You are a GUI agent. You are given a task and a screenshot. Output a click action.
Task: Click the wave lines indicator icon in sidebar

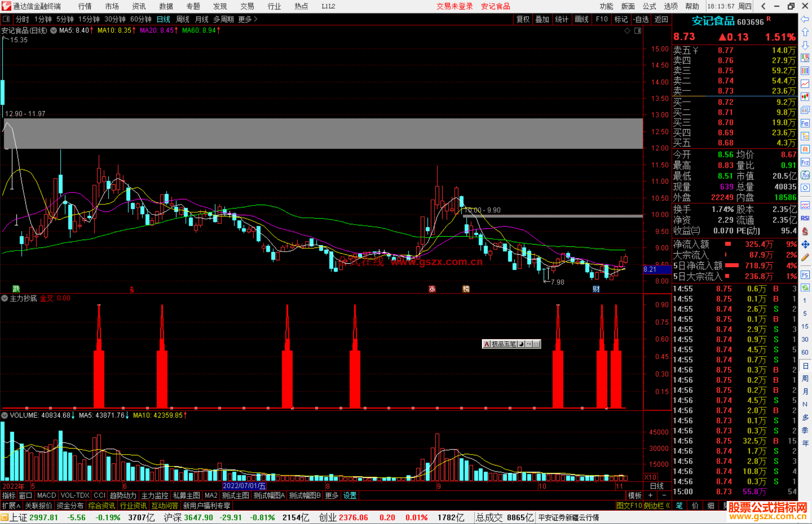pos(804,205)
